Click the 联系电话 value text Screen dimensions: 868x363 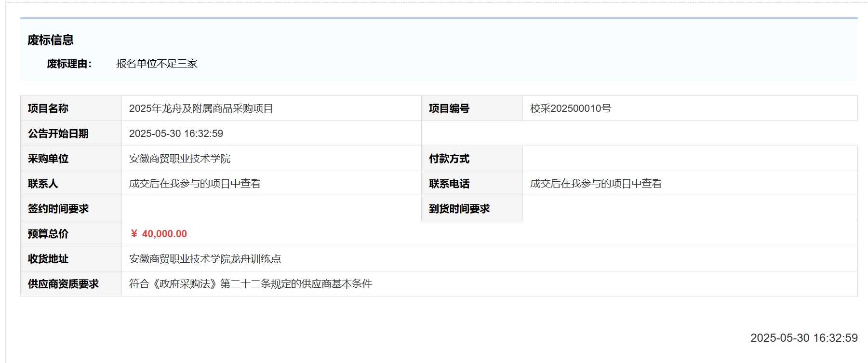point(596,184)
